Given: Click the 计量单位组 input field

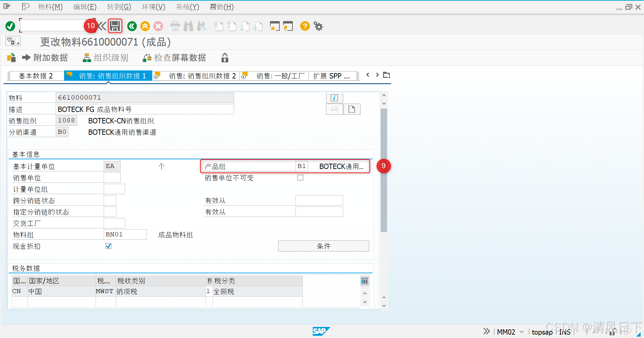Looking at the screenshot, I should [x=114, y=189].
